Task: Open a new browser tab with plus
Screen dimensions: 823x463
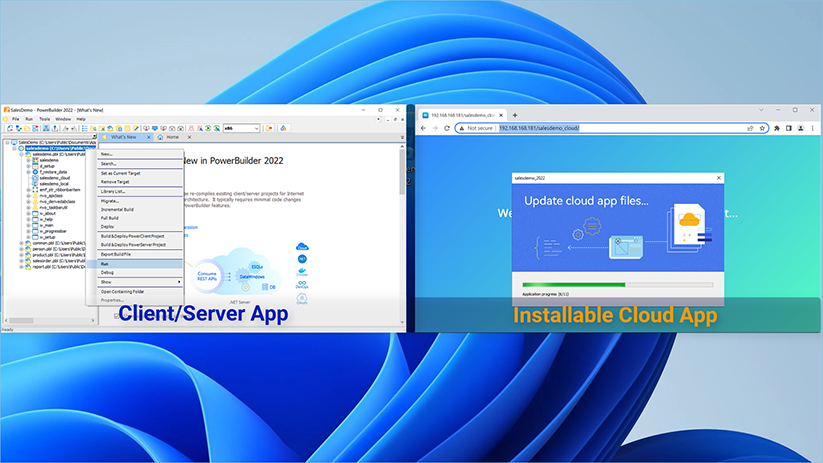Action: click(x=515, y=115)
